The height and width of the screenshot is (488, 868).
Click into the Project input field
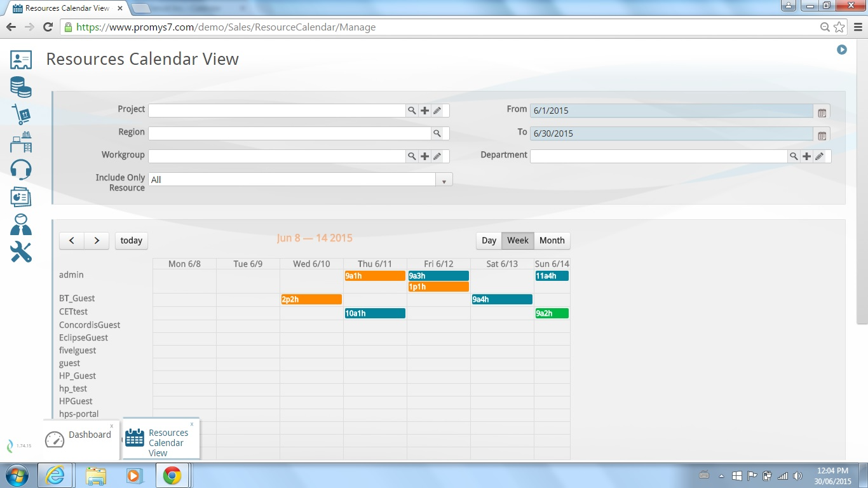point(277,111)
